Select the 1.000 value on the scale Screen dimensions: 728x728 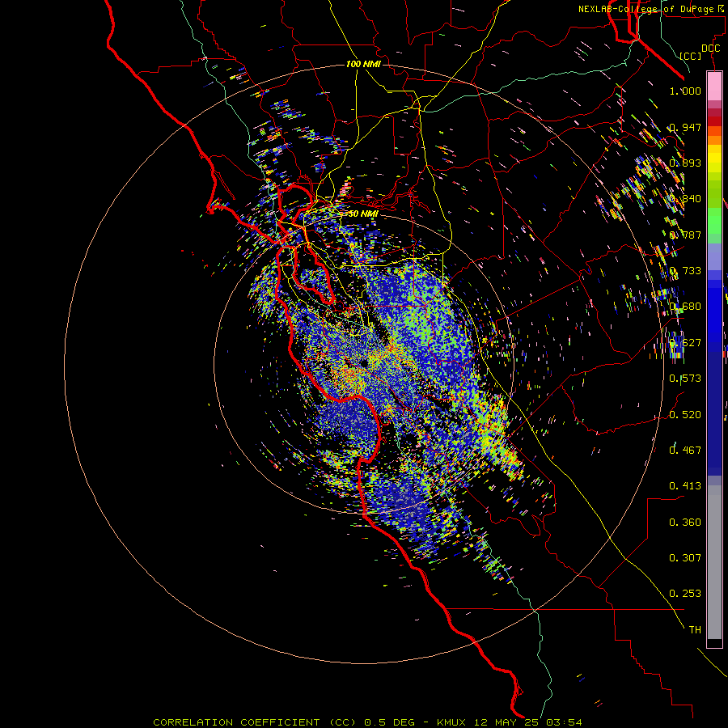tap(685, 91)
